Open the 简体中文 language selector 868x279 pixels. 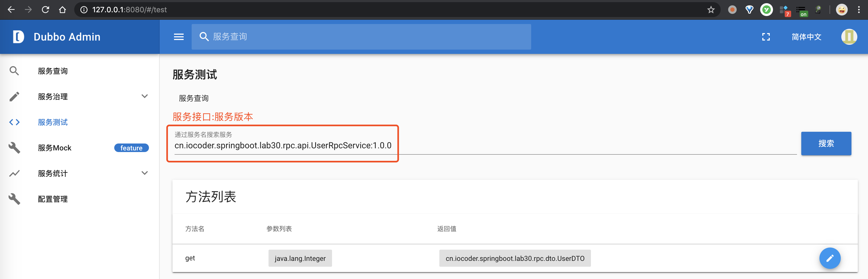[x=806, y=37]
